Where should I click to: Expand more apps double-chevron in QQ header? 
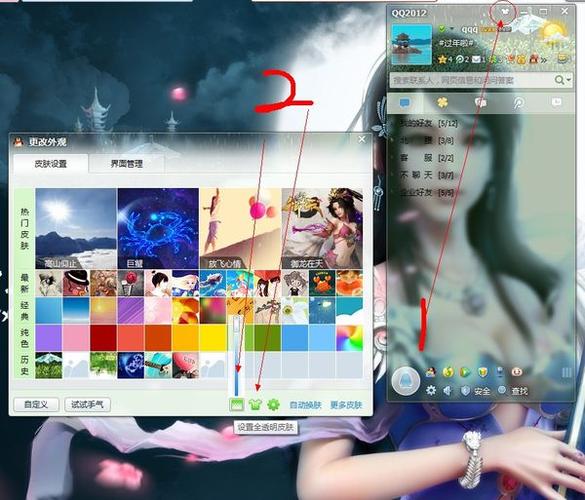click(544, 60)
